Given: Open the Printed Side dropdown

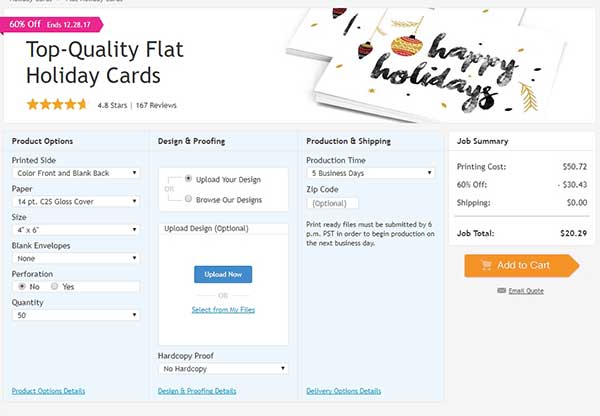Looking at the screenshot, I should coord(76,173).
